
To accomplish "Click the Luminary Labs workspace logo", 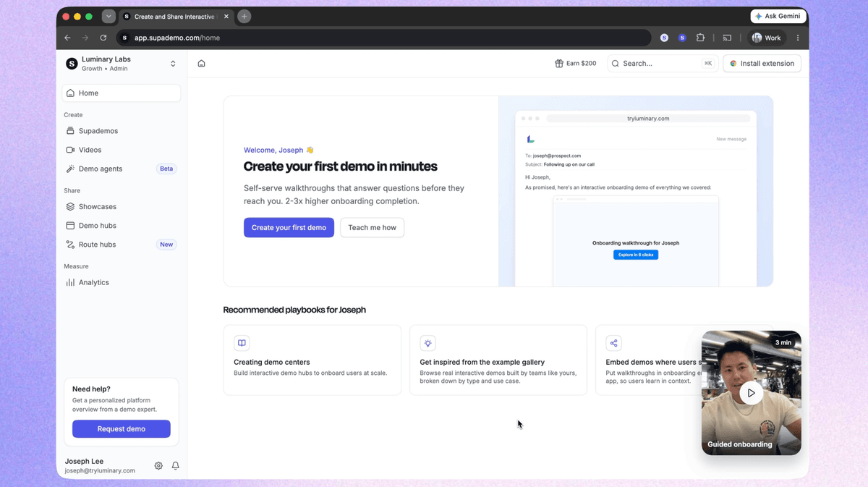I will (x=72, y=64).
